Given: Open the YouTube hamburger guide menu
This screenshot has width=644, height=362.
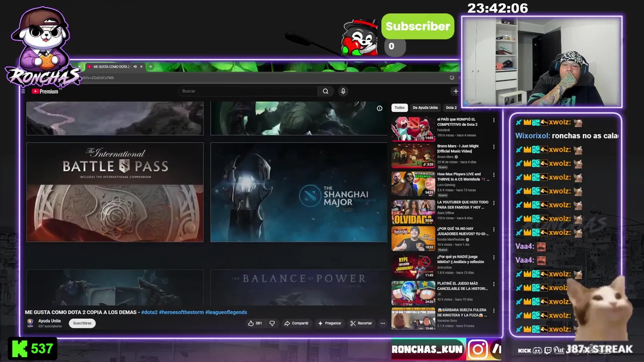Looking at the screenshot, I should [x=23, y=91].
